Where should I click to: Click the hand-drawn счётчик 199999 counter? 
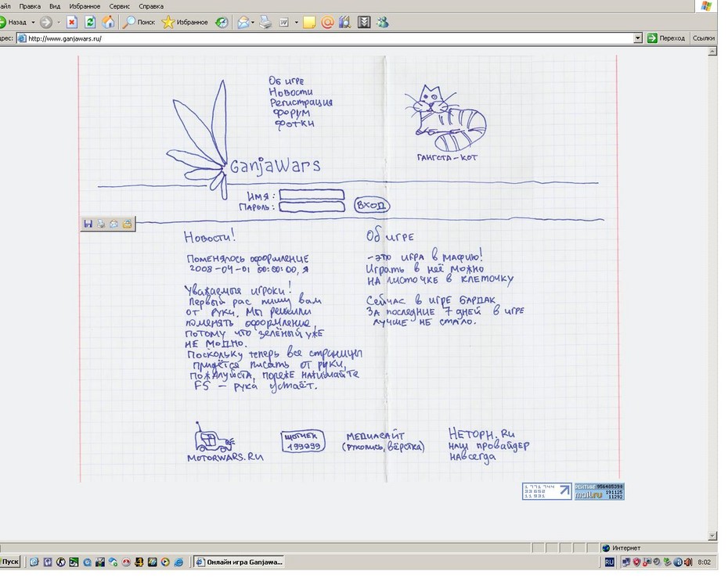[303, 441]
